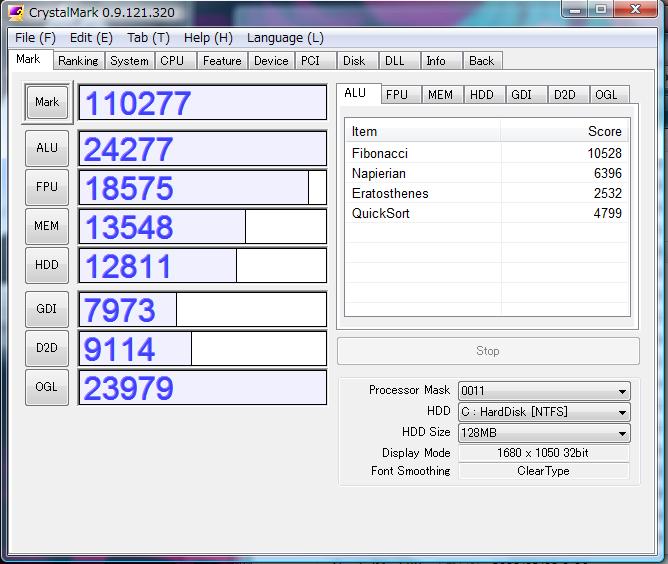Image resolution: width=668 pixels, height=564 pixels.
Task: Click the Display Mode value field
Action: (x=544, y=453)
